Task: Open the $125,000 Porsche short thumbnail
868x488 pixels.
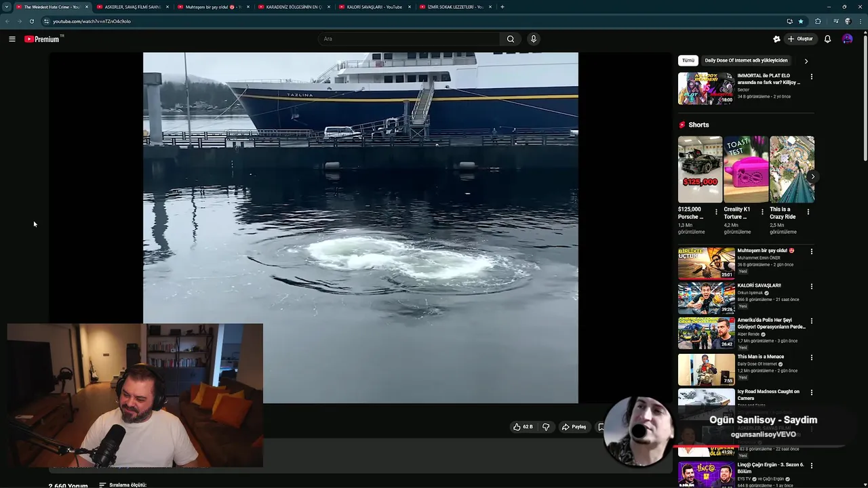Action: tap(700, 169)
